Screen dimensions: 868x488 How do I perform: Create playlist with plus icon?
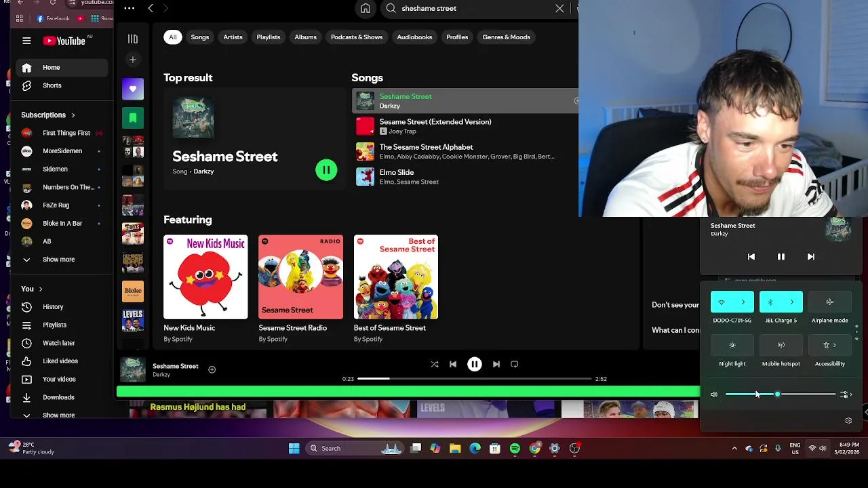pos(133,60)
